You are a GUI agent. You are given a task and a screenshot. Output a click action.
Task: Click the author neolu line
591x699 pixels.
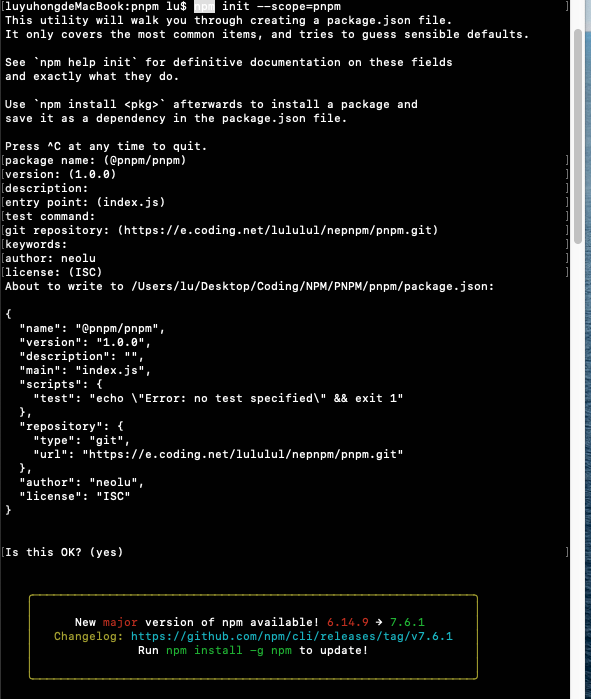click(x=50, y=259)
